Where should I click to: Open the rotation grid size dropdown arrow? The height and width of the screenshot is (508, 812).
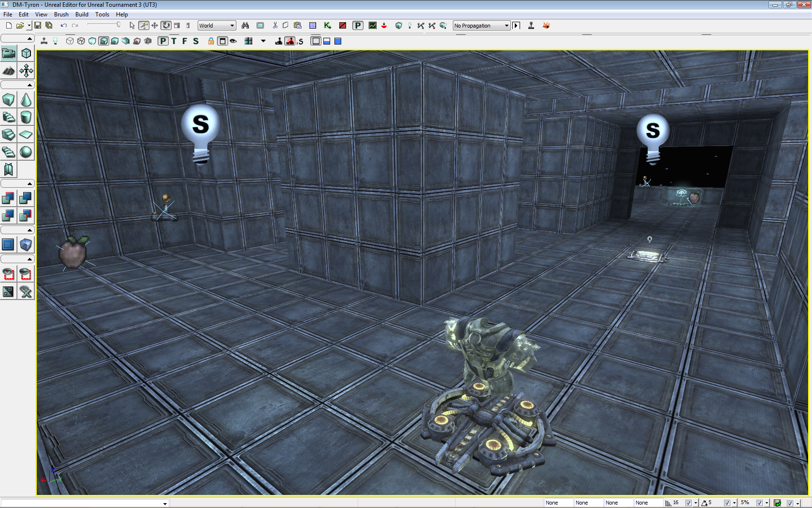[734, 503]
